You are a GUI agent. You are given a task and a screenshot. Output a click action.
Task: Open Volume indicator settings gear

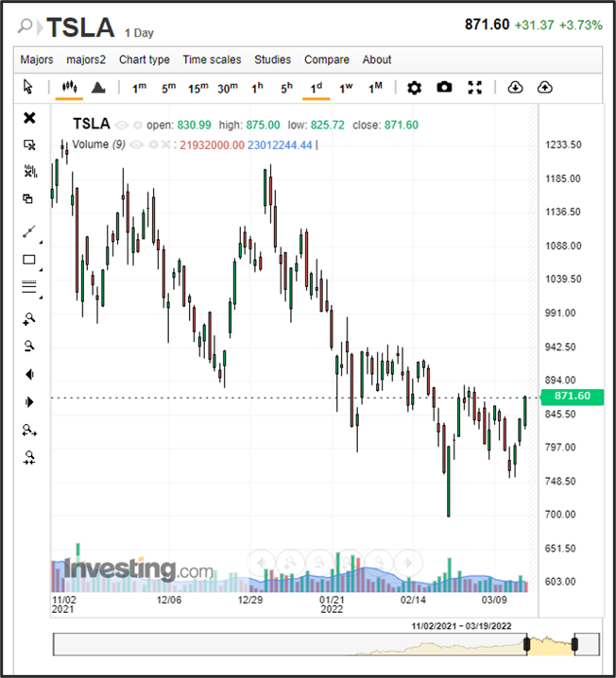coord(153,144)
